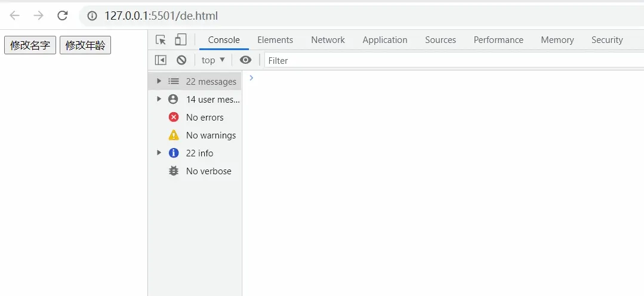Clear the console with the ban icon
644x296 pixels.
click(181, 60)
